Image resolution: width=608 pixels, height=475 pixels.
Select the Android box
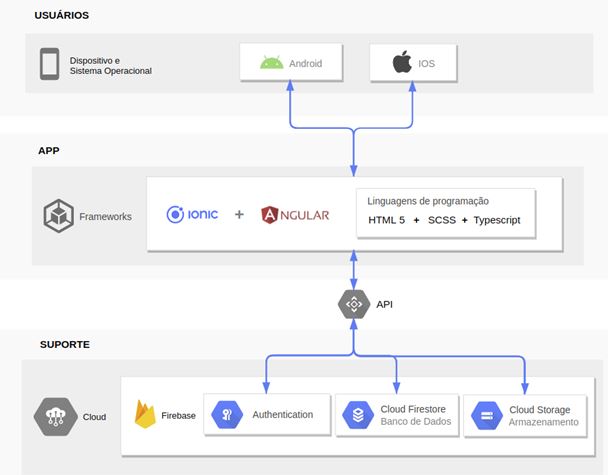tap(291, 62)
